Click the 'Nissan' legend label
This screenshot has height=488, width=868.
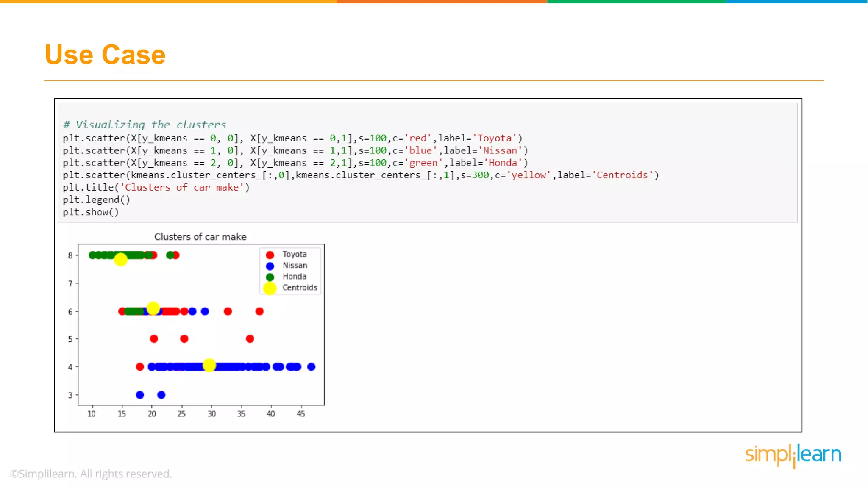point(295,266)
